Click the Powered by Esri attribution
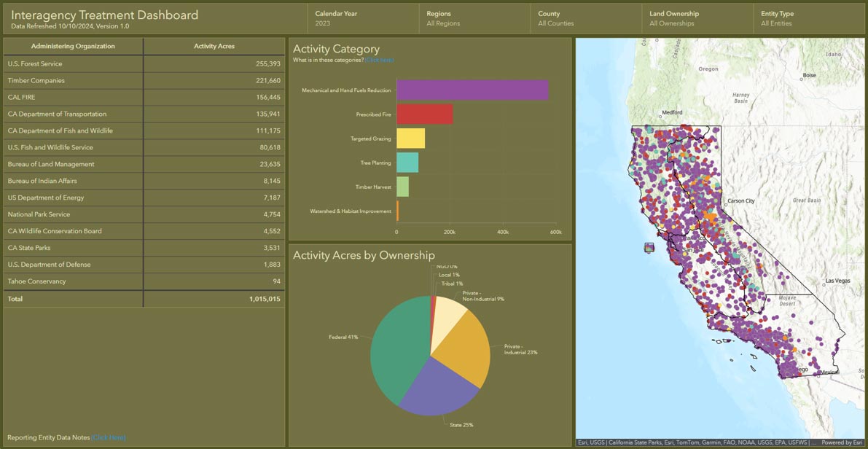The height and width of the screenshot is (449, 868). click(842, 442)
